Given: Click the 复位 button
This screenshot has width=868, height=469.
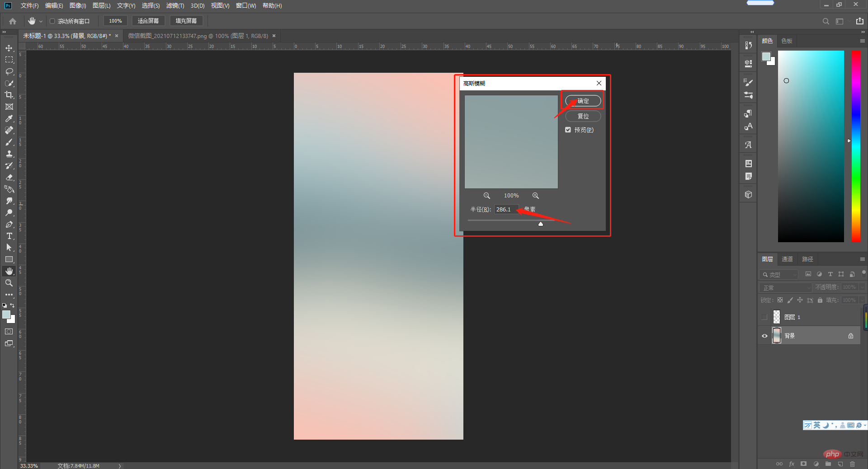Looking at the screenshot, I should click(583, 117).
